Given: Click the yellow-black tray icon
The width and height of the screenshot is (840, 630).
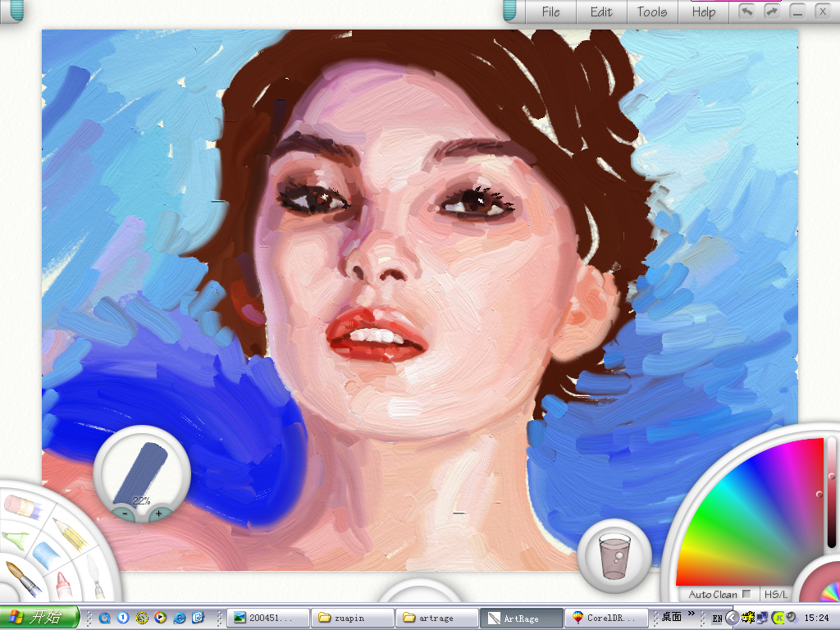Looking at the screenshot, I should point(748,618).
